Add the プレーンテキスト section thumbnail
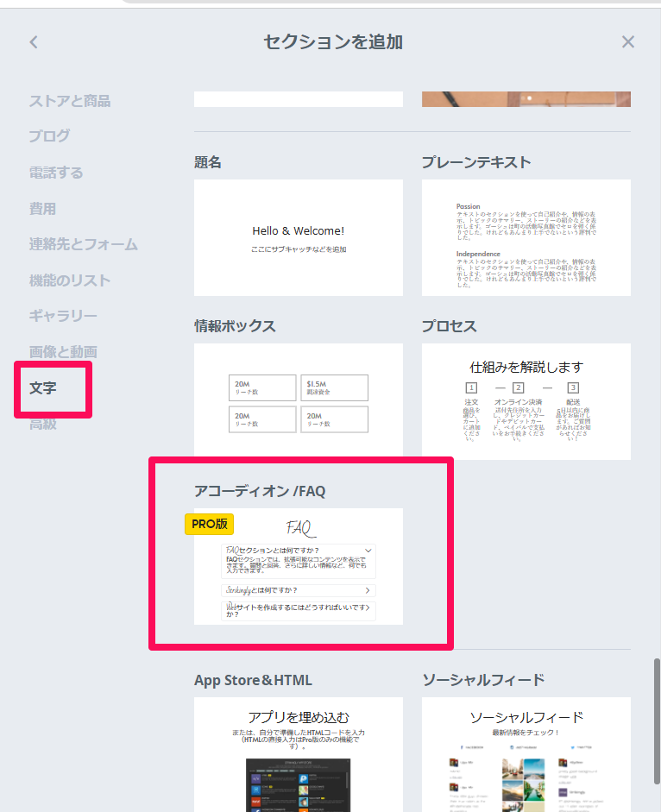This screenshot has height=812, width=661. (x=526, y=237)
